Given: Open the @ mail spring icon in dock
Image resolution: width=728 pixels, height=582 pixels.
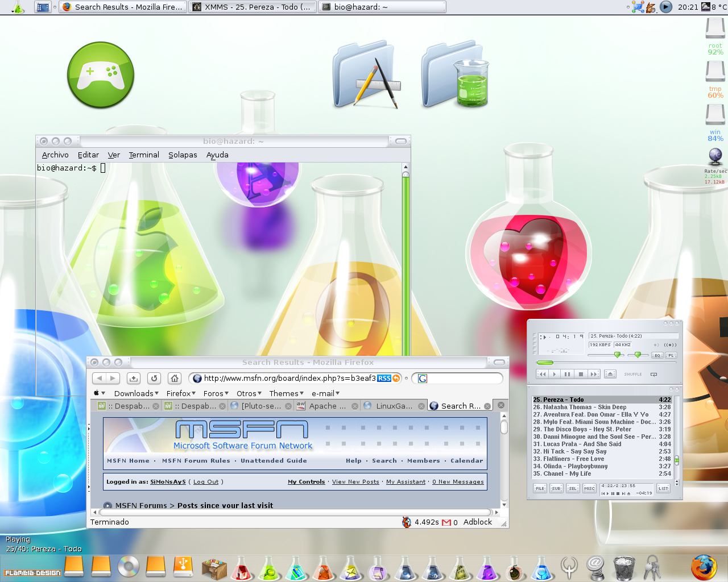Looking at the screenshot, I should point(595,568).
